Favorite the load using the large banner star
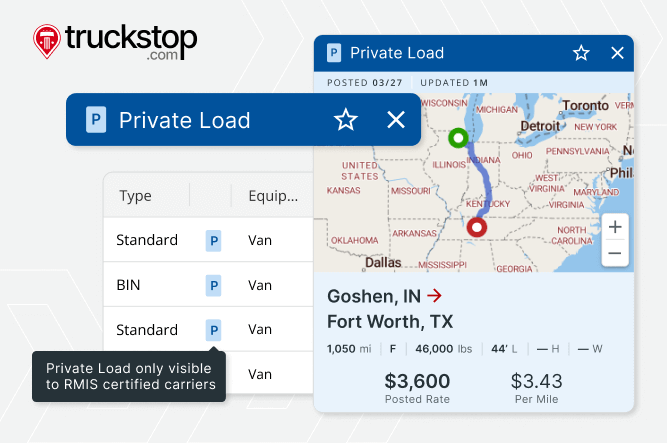667x443 pixels. (346, 120)
